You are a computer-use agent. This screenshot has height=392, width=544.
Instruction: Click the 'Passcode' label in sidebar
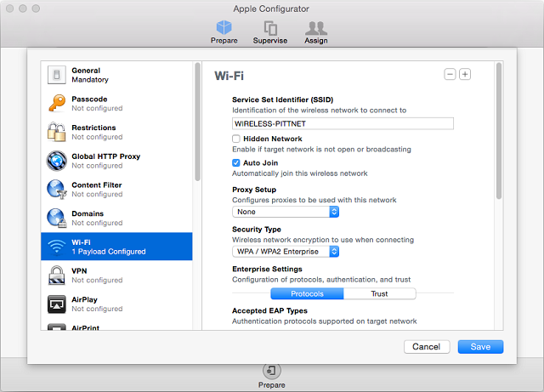[89, 99]
